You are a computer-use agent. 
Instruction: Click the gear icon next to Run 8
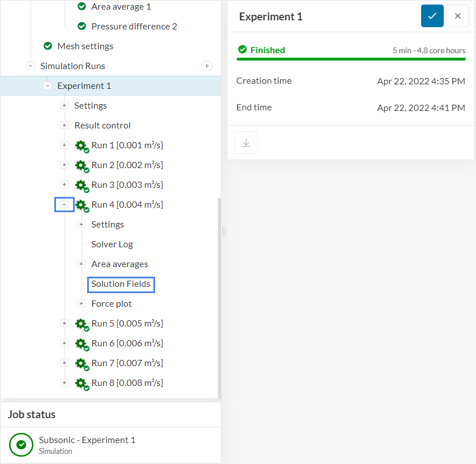pyautogui.click(x=82, y=383)
